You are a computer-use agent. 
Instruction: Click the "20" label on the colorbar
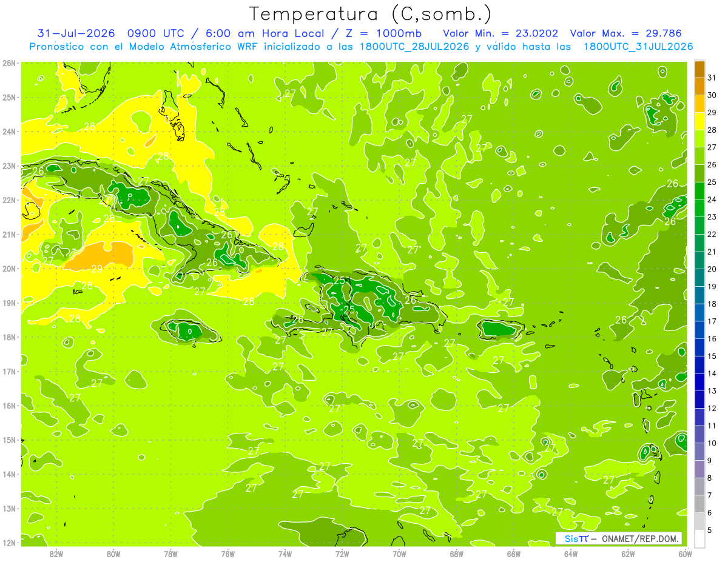(x=712, y=269)
